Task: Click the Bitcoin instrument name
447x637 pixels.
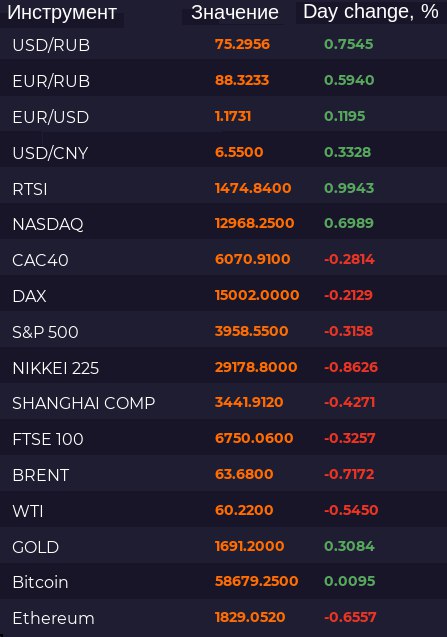Action: [40, 582]
